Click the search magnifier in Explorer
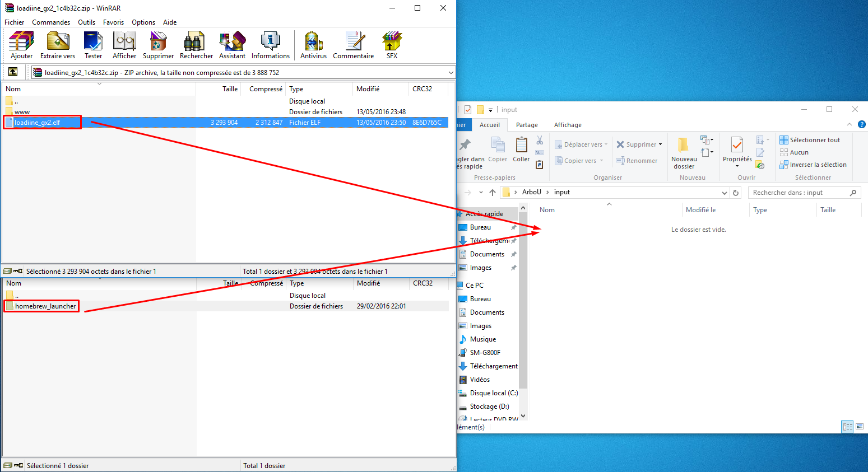 click(853, 193)
